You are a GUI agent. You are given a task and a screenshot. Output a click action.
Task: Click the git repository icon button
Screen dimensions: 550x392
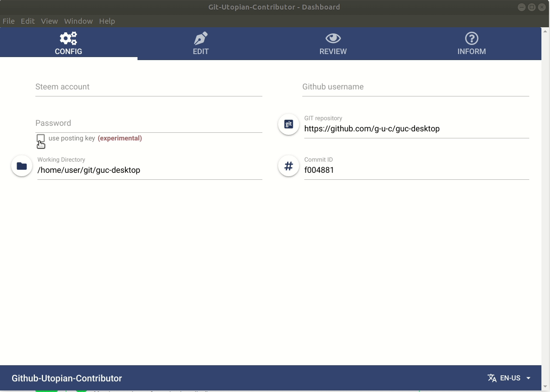coord(288,124)
